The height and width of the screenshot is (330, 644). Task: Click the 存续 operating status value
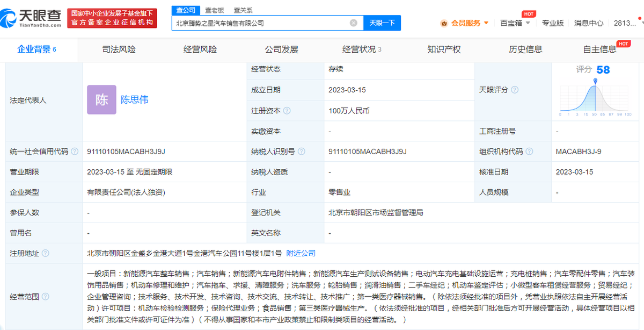[x=336, y=69]
